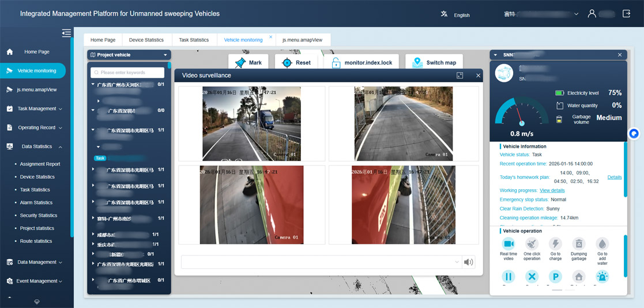Open the Project vehicle dropdown

tap(165, 55)
